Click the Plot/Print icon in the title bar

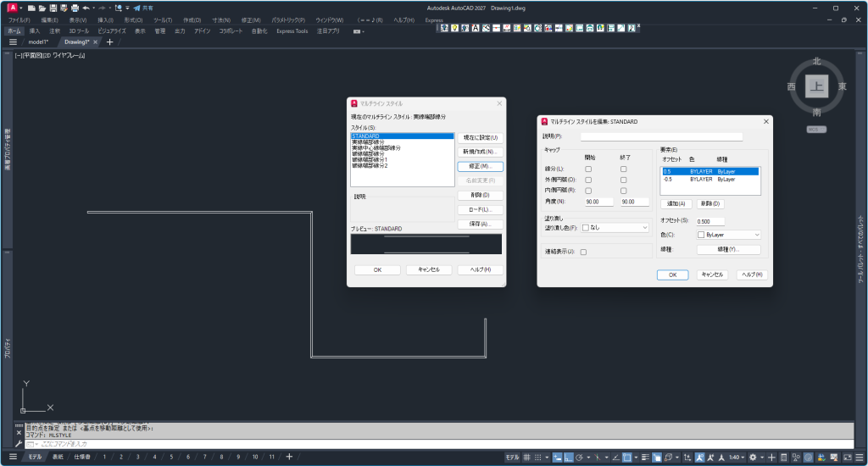pyautogui.click(x=74, y=8)
